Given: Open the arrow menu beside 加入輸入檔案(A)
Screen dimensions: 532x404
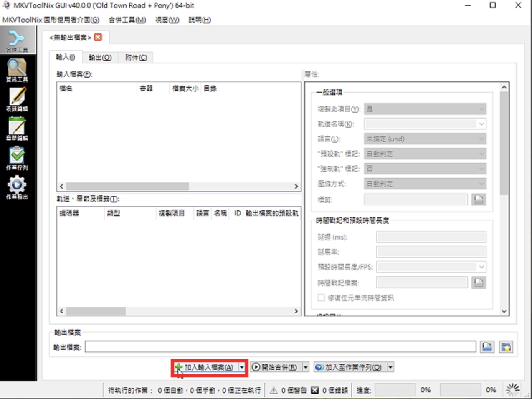Looking at the screenshot, I should tap(242, 367).
